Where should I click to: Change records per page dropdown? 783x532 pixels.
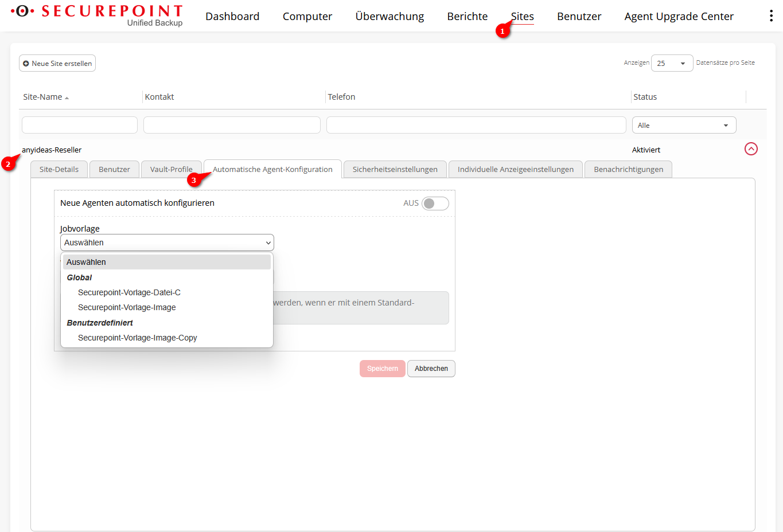click(672, 63)
